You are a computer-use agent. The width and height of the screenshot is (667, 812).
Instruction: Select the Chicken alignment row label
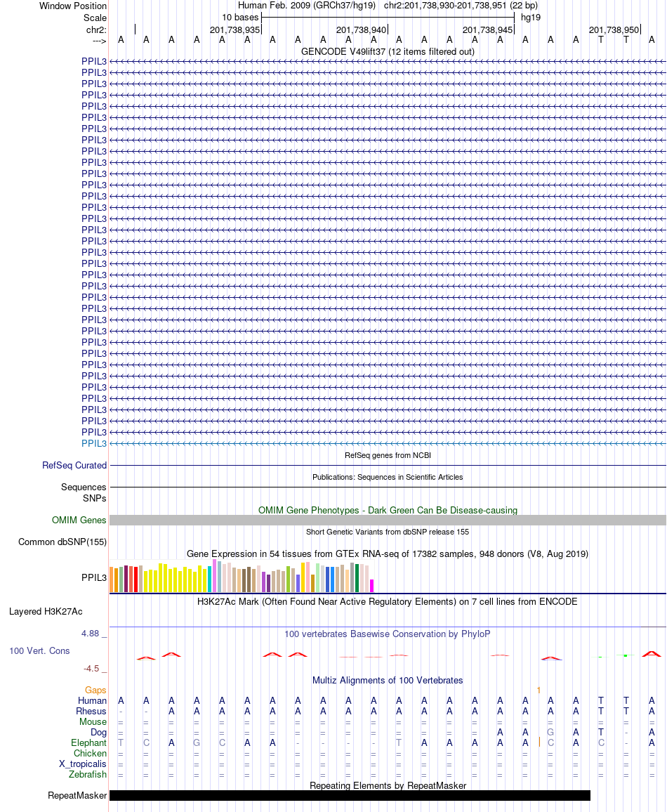point(90,754)
